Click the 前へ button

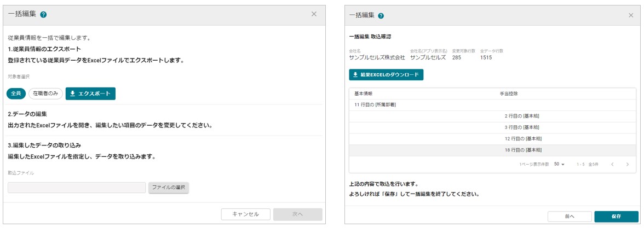pos(570,216)
